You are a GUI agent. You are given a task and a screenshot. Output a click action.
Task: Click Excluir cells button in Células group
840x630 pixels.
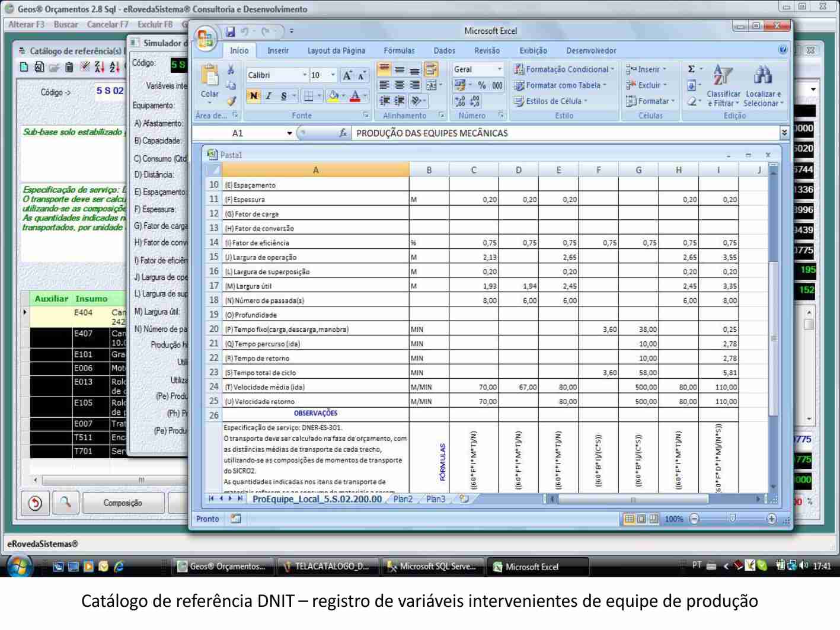(x=647, y=85)
